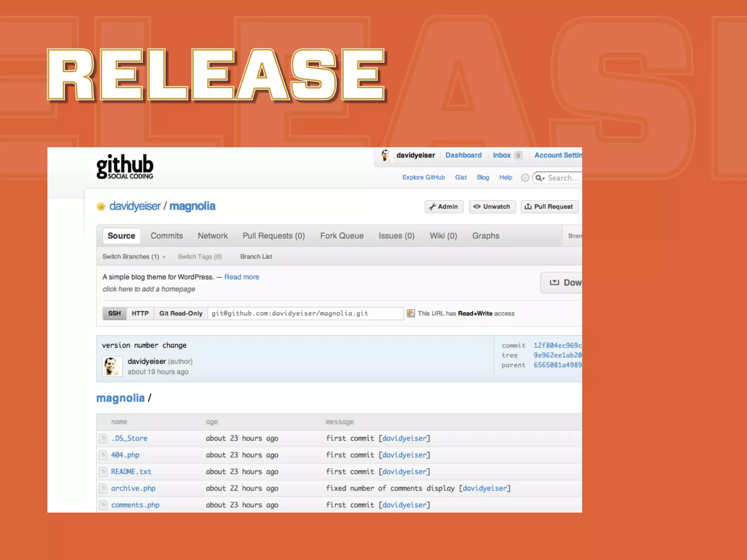Screen dimensions: 747x560
Task: Click the 'version number change' commit message
Action: 144,345
